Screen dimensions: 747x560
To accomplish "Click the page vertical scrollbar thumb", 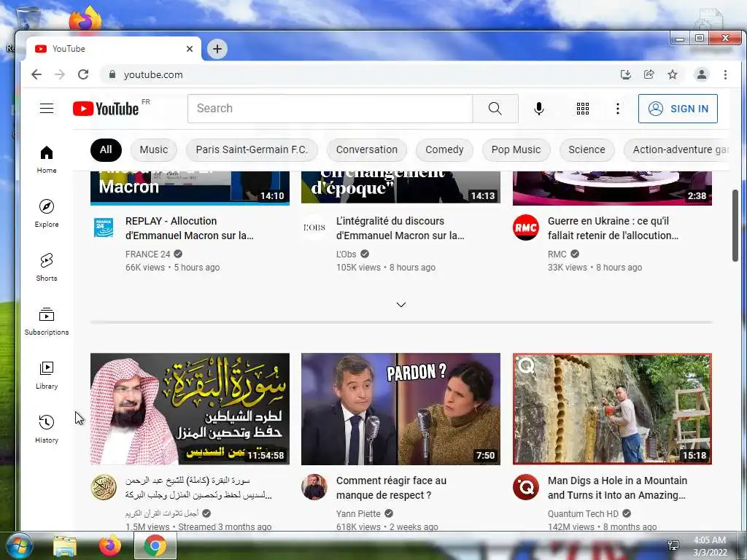I will [735, 225].
